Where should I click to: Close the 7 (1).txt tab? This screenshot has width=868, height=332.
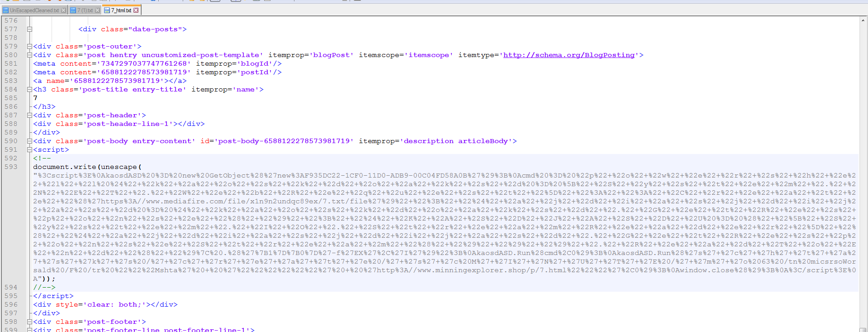pos(97,10)
